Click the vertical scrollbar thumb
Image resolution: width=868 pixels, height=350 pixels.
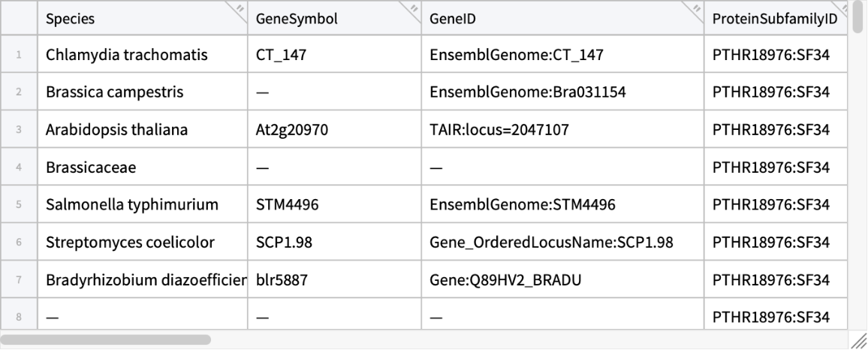(x=858, y=18)
